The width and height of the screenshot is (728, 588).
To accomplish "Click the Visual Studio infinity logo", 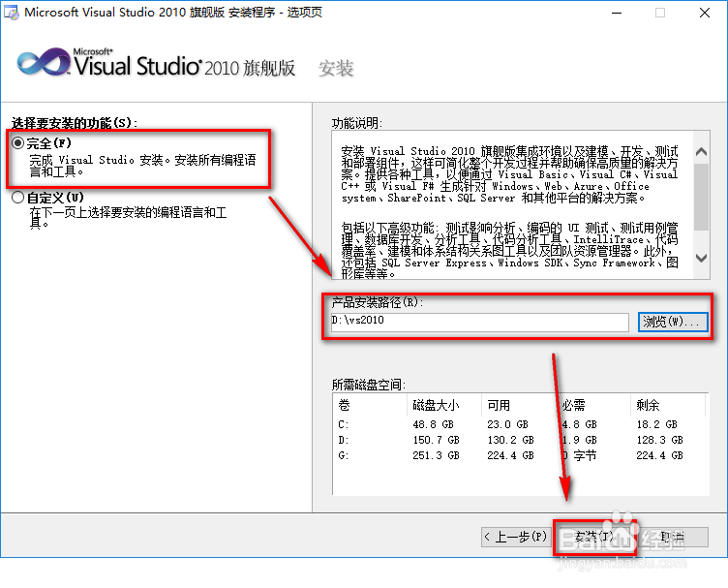I will click(44, 62).
